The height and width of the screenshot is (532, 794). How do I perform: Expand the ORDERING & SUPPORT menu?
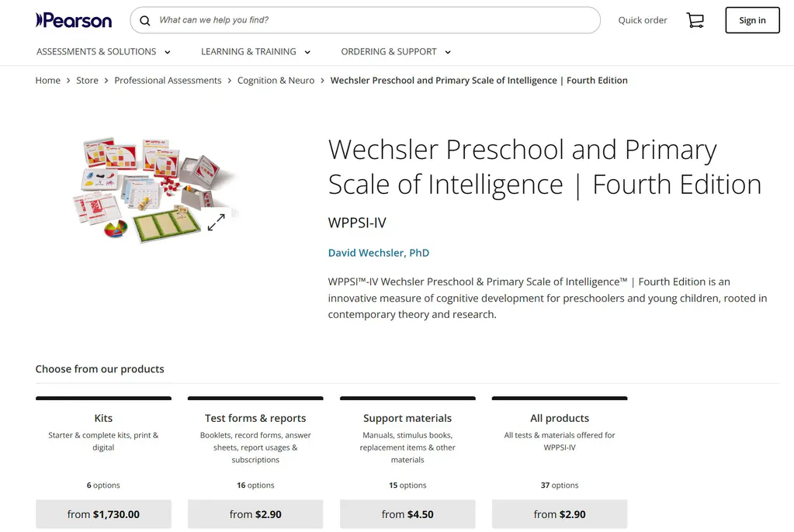tap(390, 51)
